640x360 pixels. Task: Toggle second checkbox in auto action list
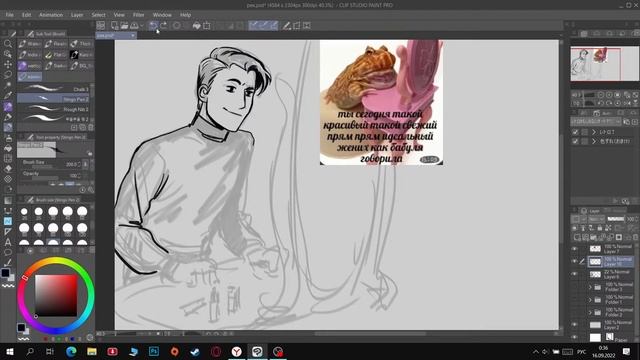tap(576, 141)
